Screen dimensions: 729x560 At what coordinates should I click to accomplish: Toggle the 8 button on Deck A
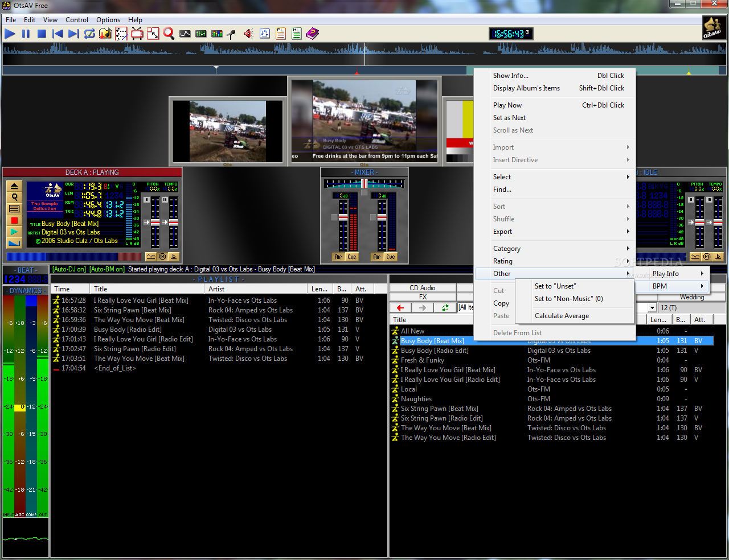pos(146,200)
